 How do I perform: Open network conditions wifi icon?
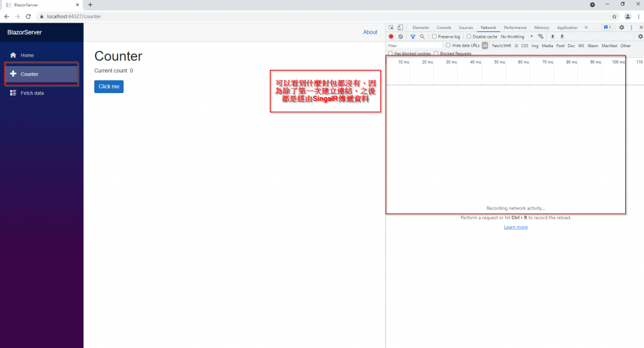pos(540,36)
